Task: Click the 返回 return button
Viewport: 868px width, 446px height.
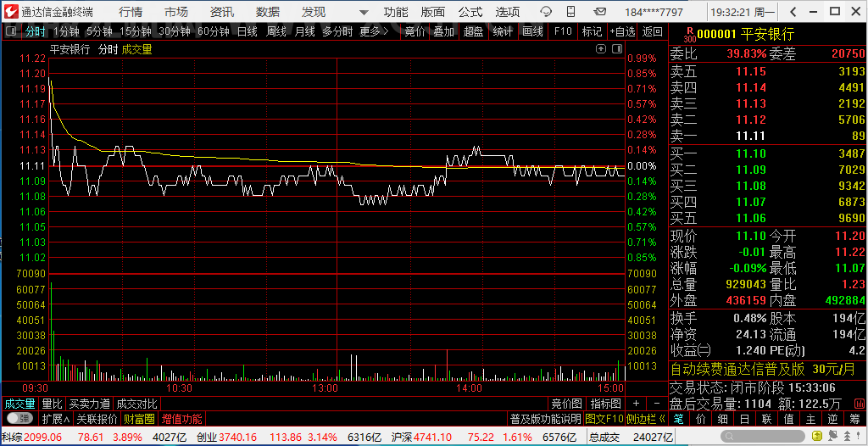Action: coord(653,31)
